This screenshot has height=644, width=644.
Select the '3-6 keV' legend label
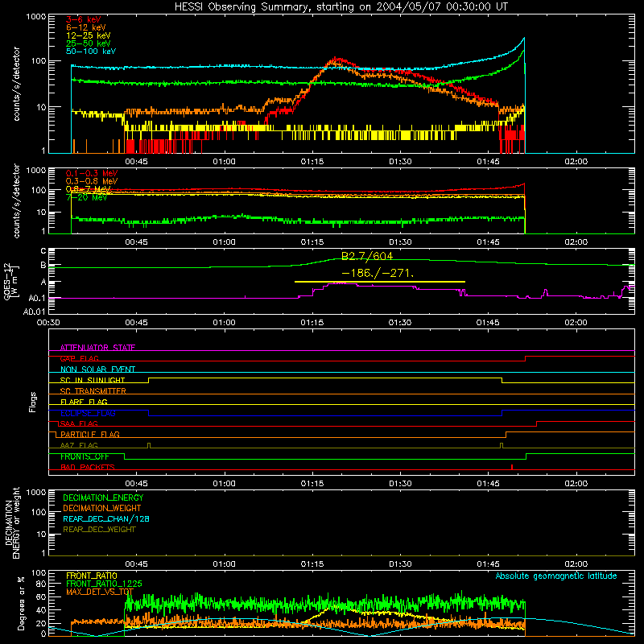[x=84, y=19]
